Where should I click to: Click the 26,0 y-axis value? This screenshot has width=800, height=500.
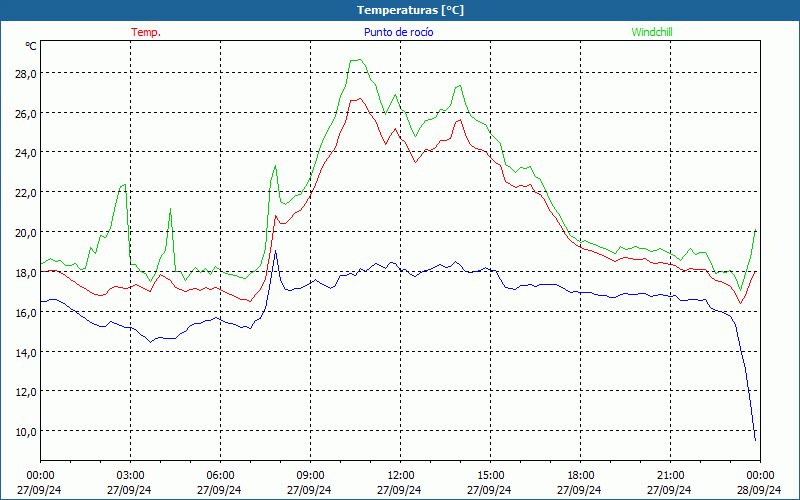click(26, 113)
